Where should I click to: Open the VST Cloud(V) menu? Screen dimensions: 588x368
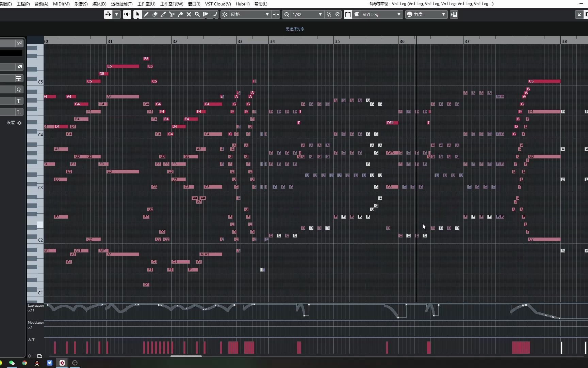pyautogui.click(x=218, y=4)
